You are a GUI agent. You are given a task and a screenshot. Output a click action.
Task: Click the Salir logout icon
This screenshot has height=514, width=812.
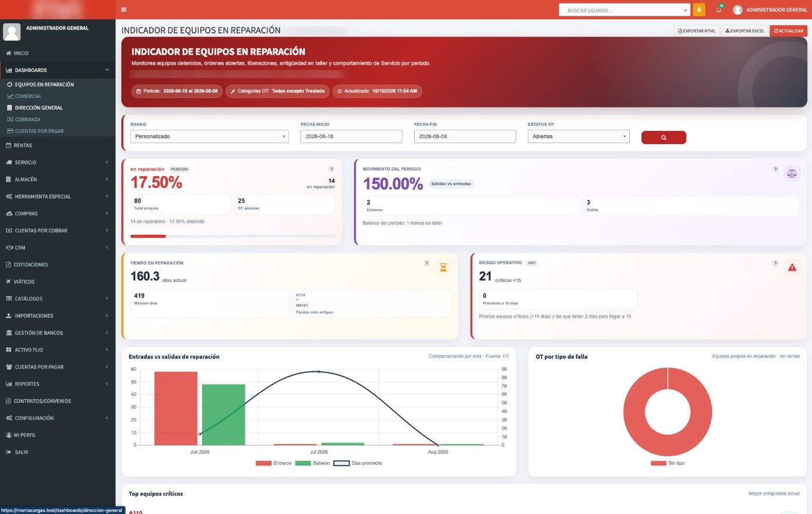(9, 453)
